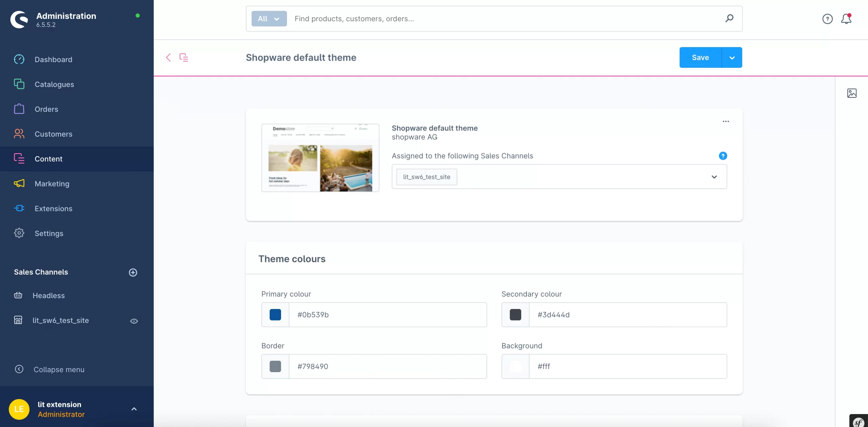Image resolution: width=868 pixels, height=427 pixels.
Task: Click the Settings icon in sidebar
Action: tap(19, 233)
